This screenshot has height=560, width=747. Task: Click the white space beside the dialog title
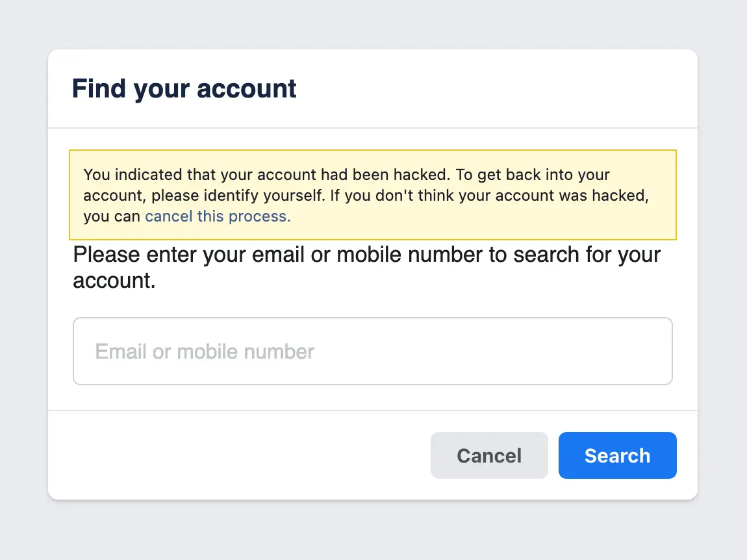coord(494,88)
